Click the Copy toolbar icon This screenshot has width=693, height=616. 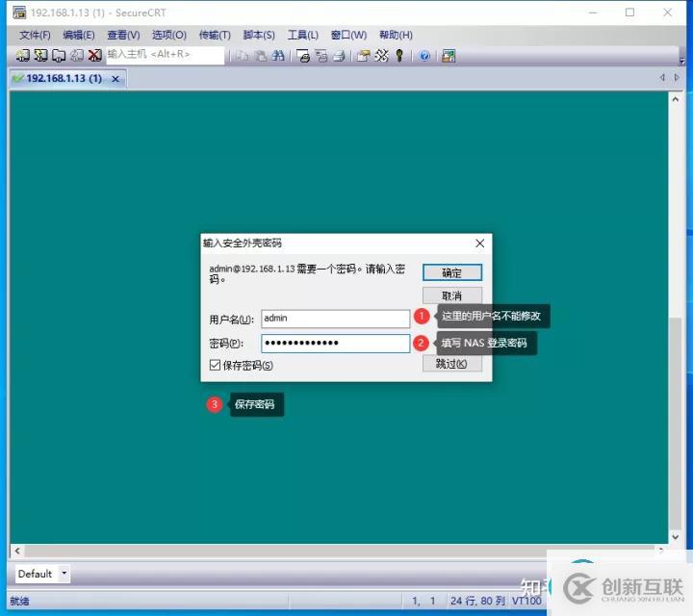click(x=242, y=56)
